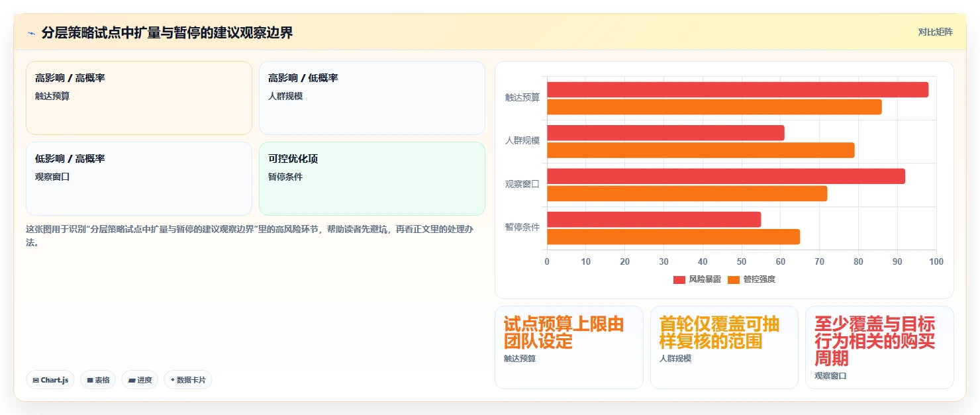Click the red 风险暴露 bar for 暂停条件
The height and width of the screenshot is (415, 980).
[x=654, y=219]
